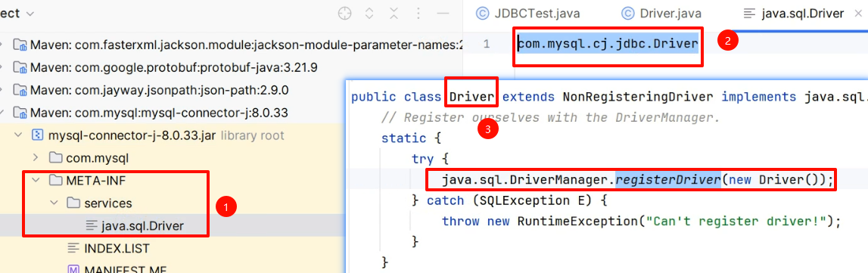The width and height of the screenshot is (868, 273).
Task: Click the Expand All icon in Project panel
Action: [370, 14]
